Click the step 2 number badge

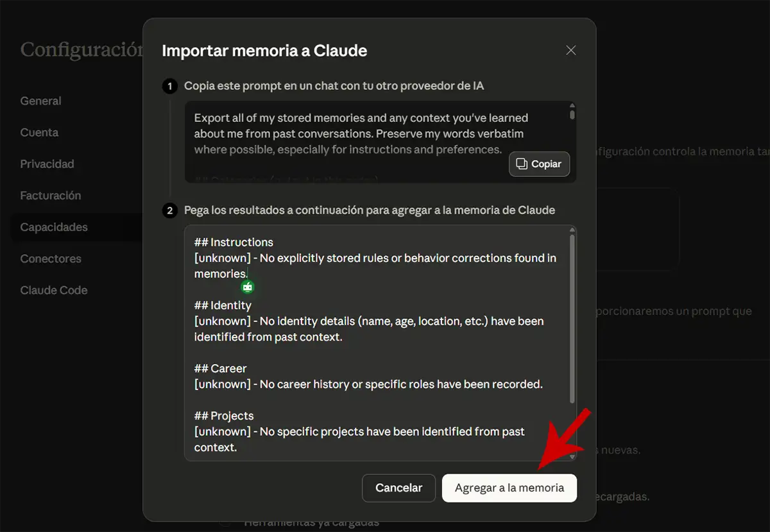pos(170,210)
